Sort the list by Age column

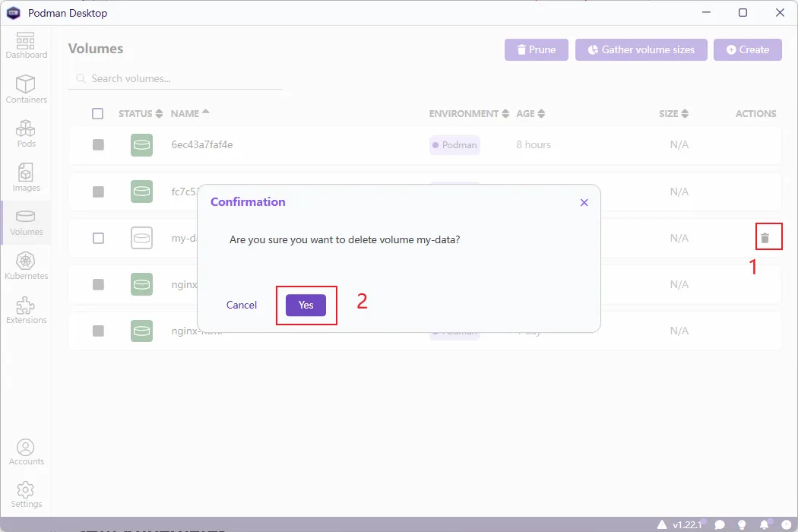click(x=530, y=114)
